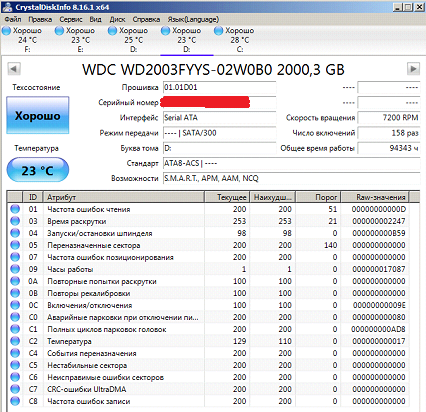Open the Диск menu
426x412 pixels.
pos(117,19)
